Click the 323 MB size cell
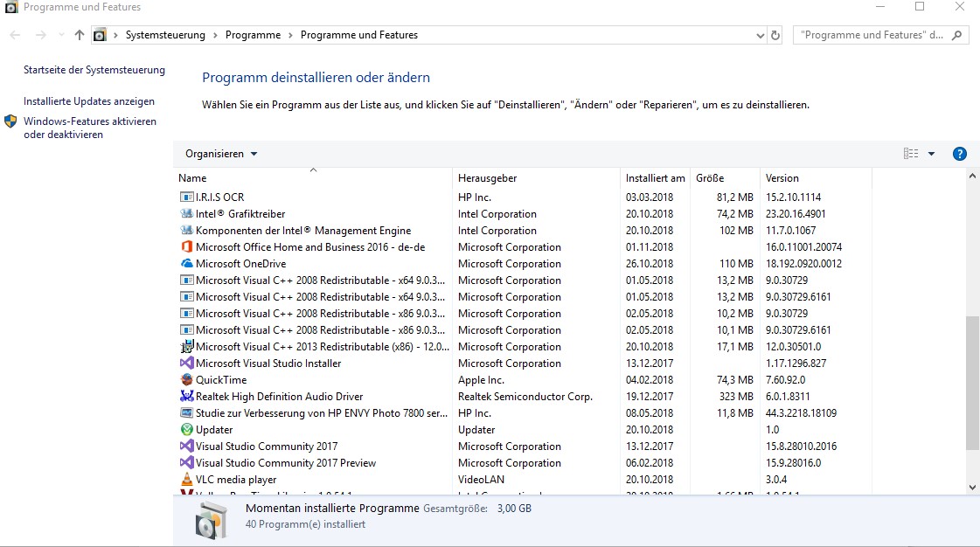The width and height of the screenshot is (980, 547). pos(735,397)
